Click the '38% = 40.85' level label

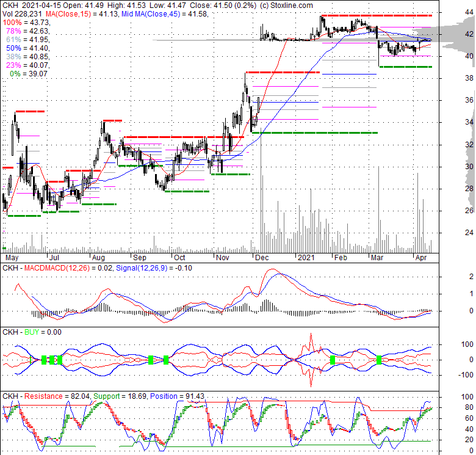tap(28, 57)
